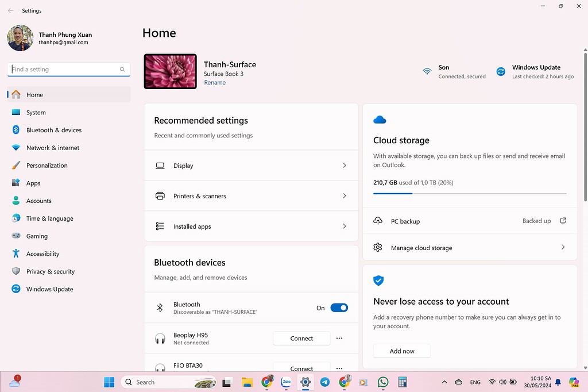Click the Beoplay H95 headphones icon

coord(160,339)
